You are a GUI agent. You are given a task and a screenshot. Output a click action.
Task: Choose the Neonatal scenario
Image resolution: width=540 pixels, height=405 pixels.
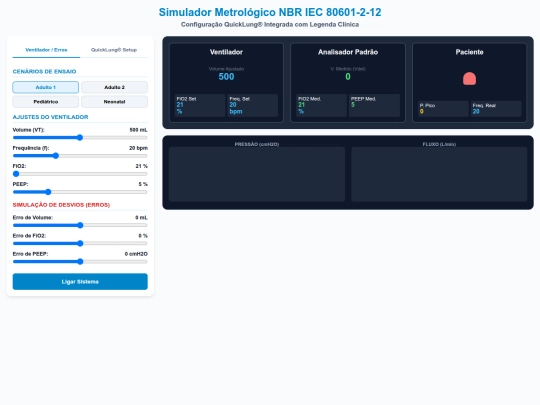point(114,102)
